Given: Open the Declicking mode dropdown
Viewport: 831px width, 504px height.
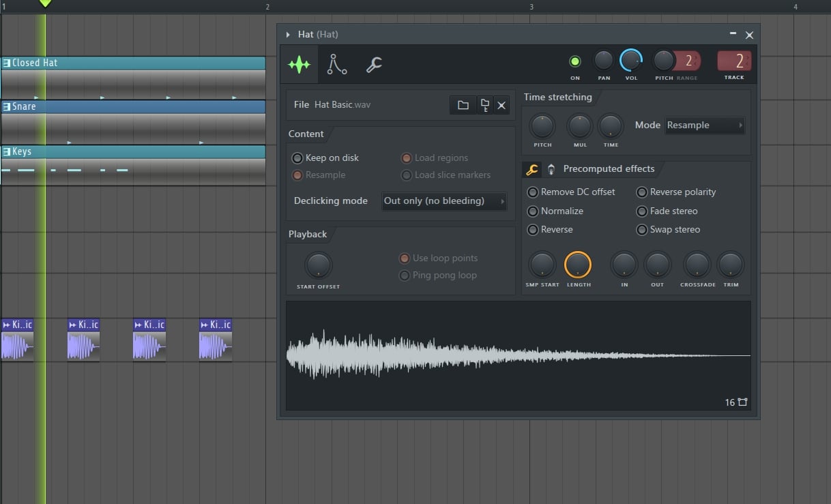Looking at the screenshot, I should pyautogui.click(x=443, y=201).
